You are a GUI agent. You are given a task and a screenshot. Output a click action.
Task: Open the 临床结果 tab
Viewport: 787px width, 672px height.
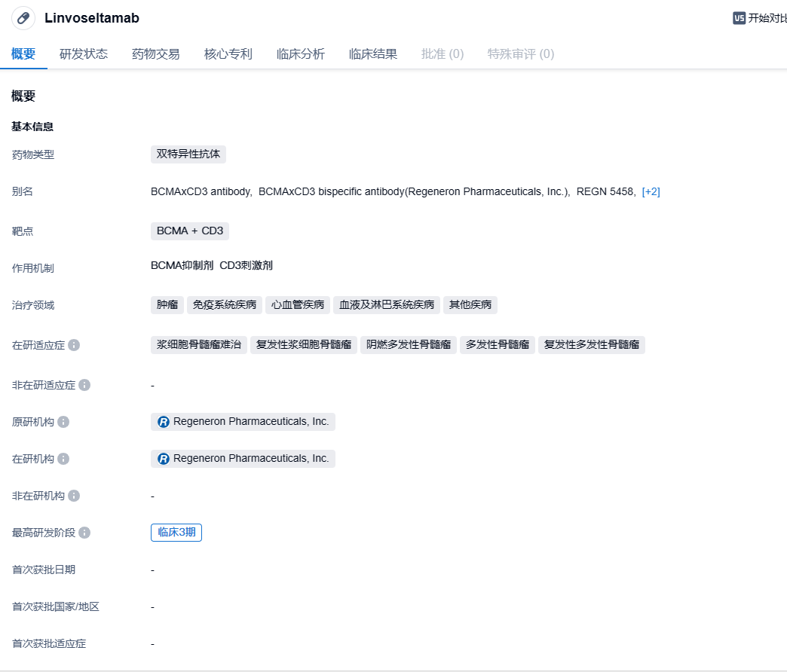373,54
